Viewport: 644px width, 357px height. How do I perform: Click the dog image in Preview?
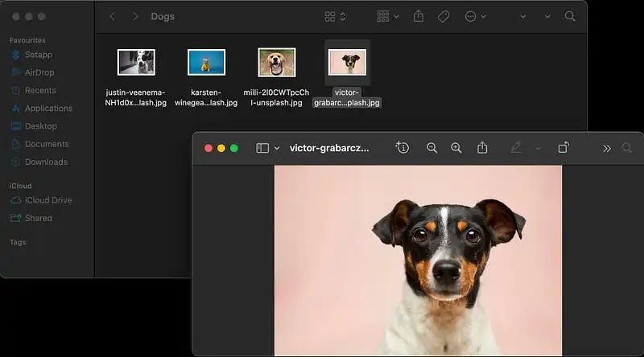(418, 261)
